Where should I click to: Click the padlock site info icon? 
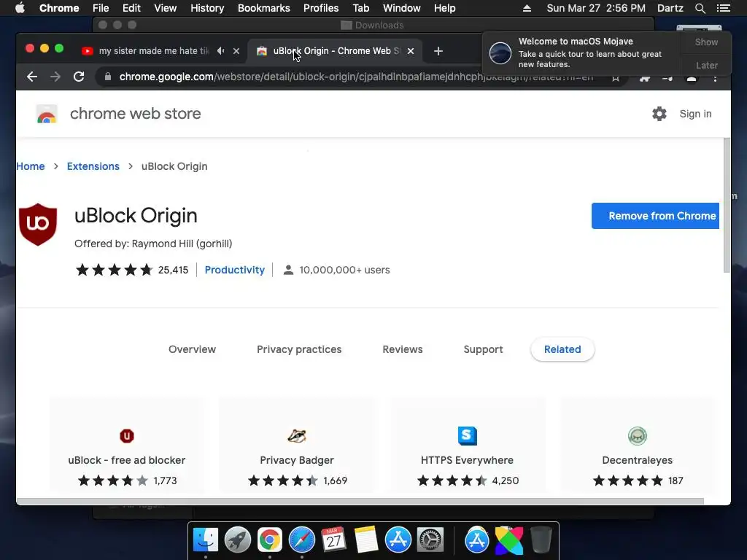click(108, 77)
